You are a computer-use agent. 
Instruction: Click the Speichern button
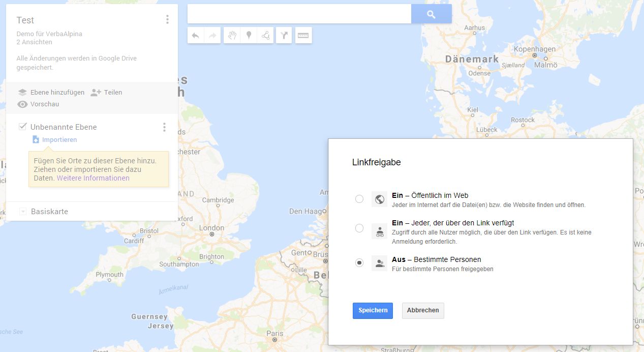coord(373,310)
